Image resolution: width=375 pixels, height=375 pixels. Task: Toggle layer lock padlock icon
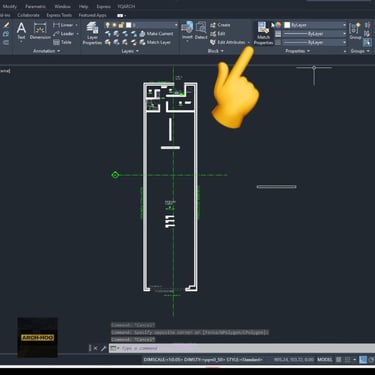click(x=121, y=25)
